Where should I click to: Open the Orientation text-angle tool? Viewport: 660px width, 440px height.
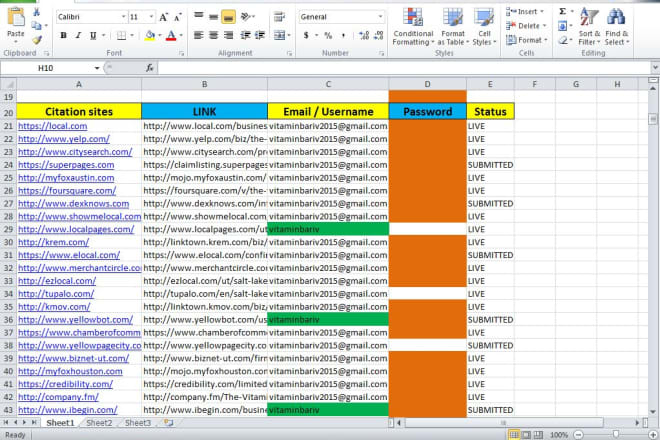[x=246, y=17]
